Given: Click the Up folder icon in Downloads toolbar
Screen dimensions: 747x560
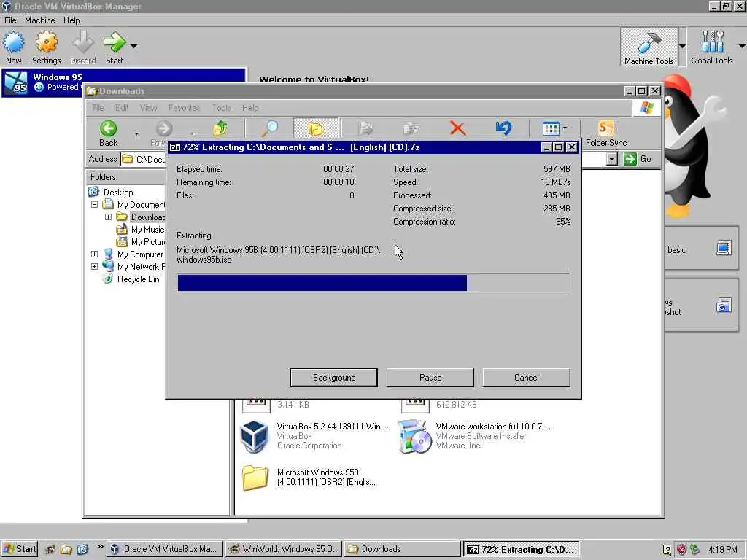Looking at the screenshot, I should (220, 128).
